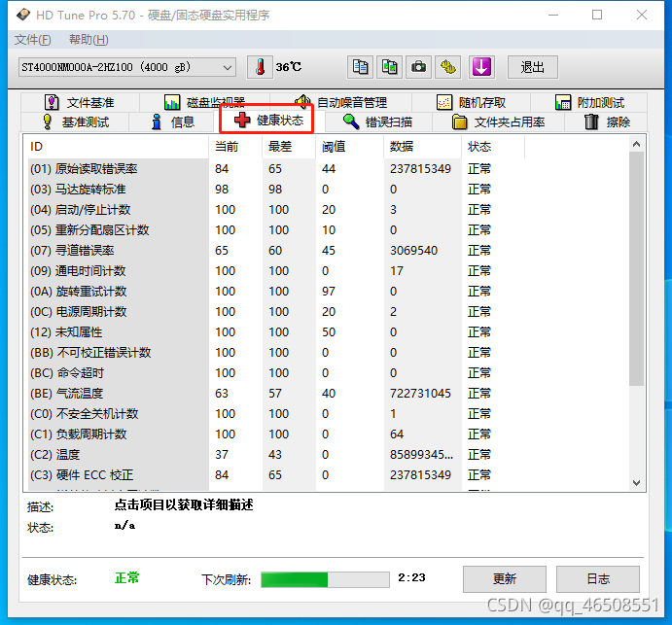Open options with the yellow gear icon
This screenshot has width=672, height=625.
[x=448, y=67]
